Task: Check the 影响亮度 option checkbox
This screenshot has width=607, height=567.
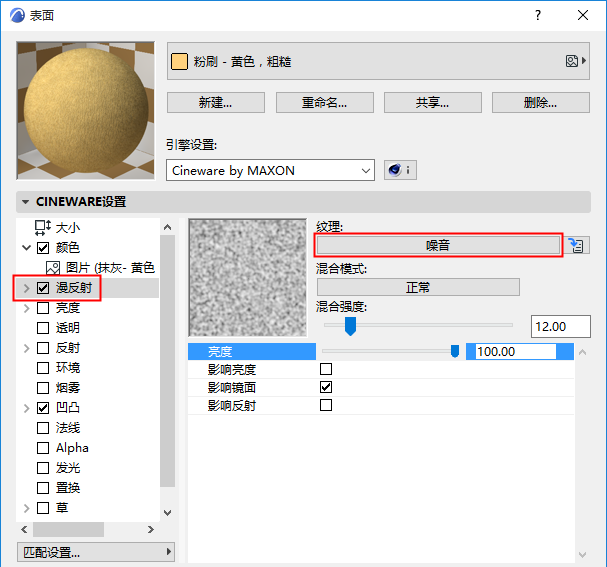Action: [326, 369]
